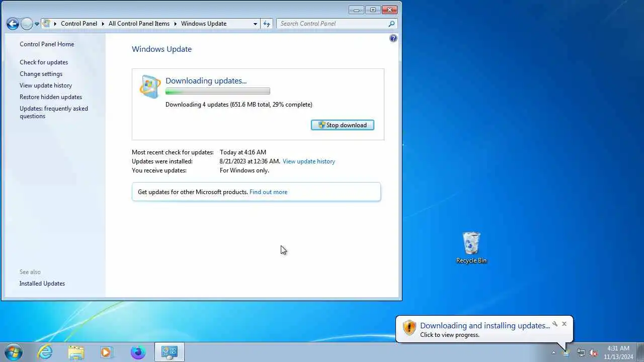
Task: Open the Find out more link
Action: click(269, 192)
